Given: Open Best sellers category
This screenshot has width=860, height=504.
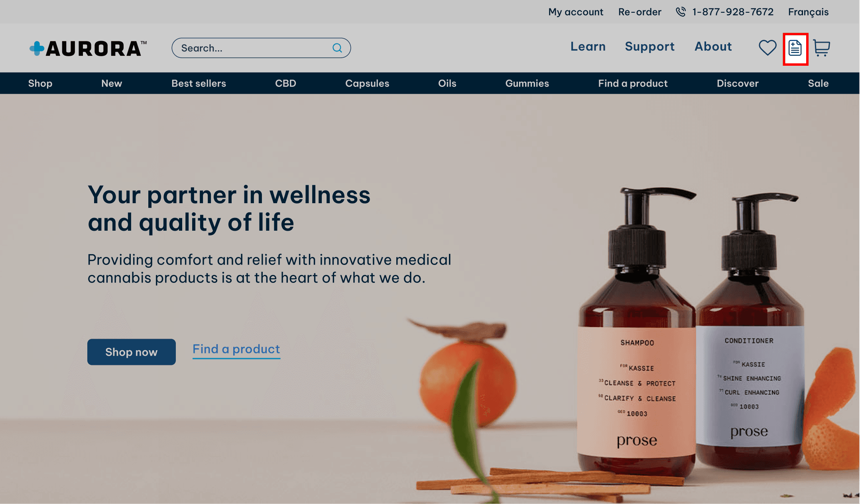Looking at the screenshot, I should click(199, 83).
